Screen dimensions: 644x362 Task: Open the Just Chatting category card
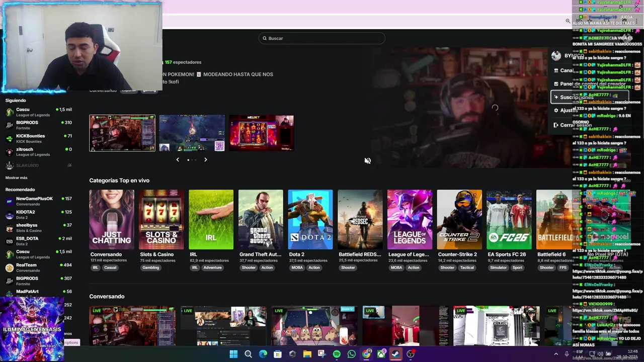tap(112, 220)
